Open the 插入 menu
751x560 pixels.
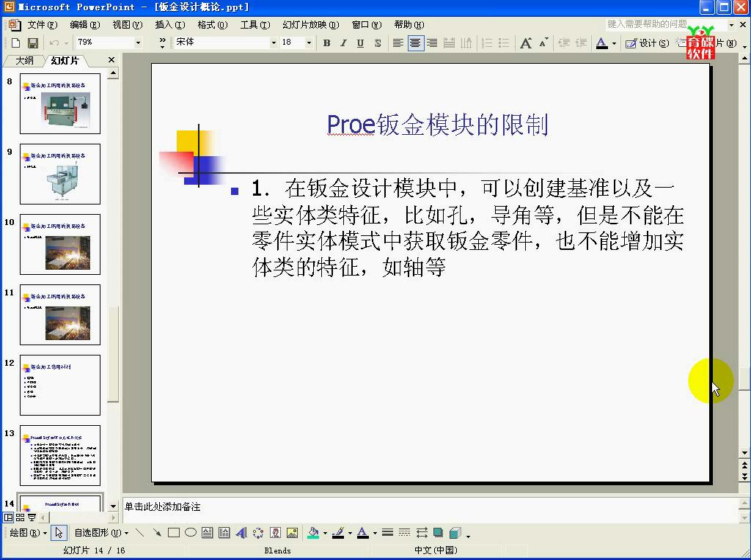170,25
